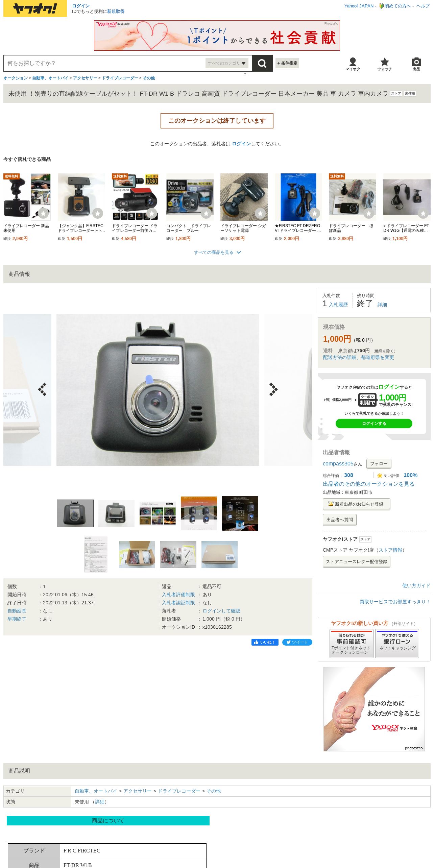Click the green ログインする button
The image size is (434, 868).
click(x=374, y=424)
